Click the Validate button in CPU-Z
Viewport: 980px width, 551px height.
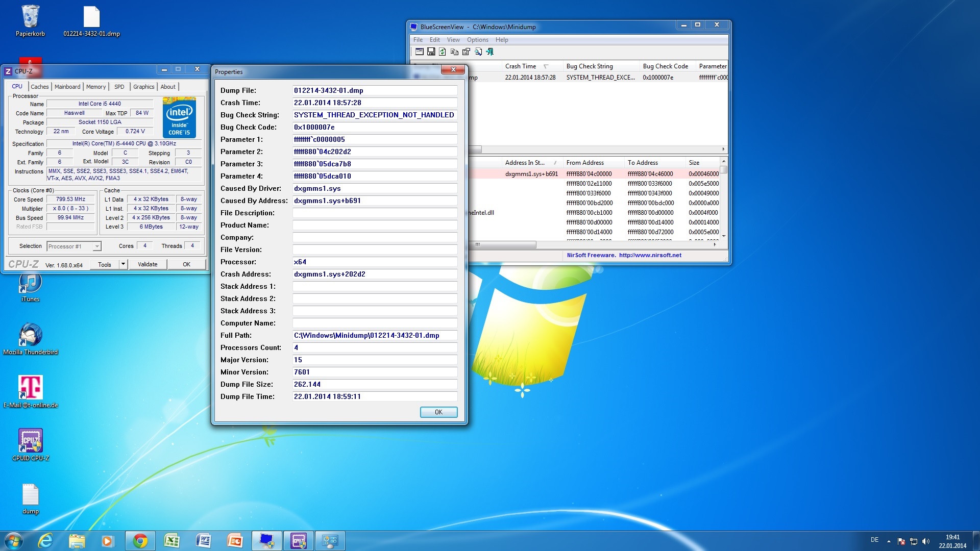click(x=148, y=264)
